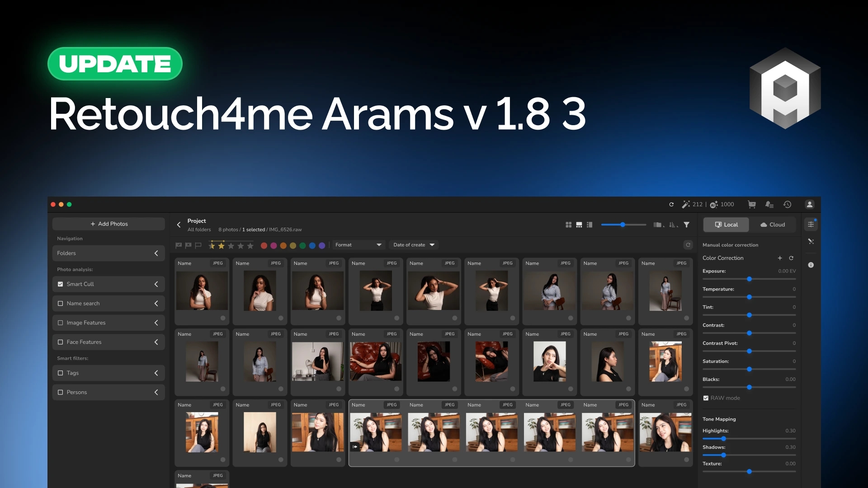Open the history clock icon
The width and height of the screenshot is (868, 488).
click(787, 205)
